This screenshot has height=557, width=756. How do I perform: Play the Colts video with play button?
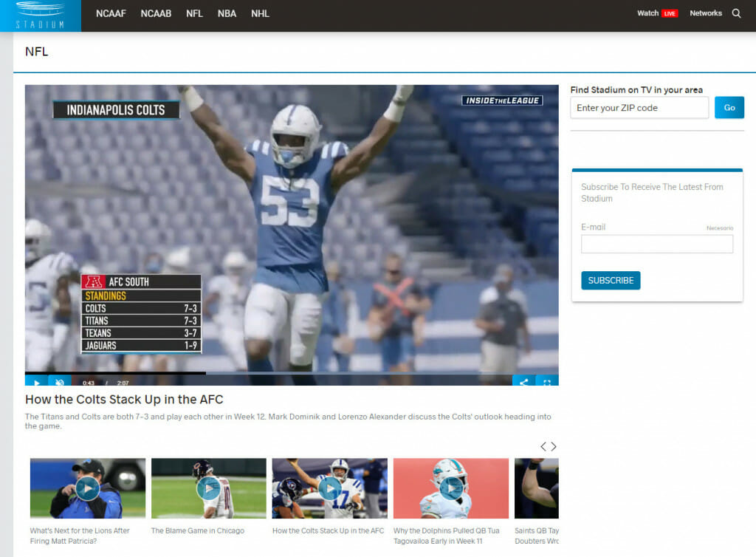[x=36, y=381]
